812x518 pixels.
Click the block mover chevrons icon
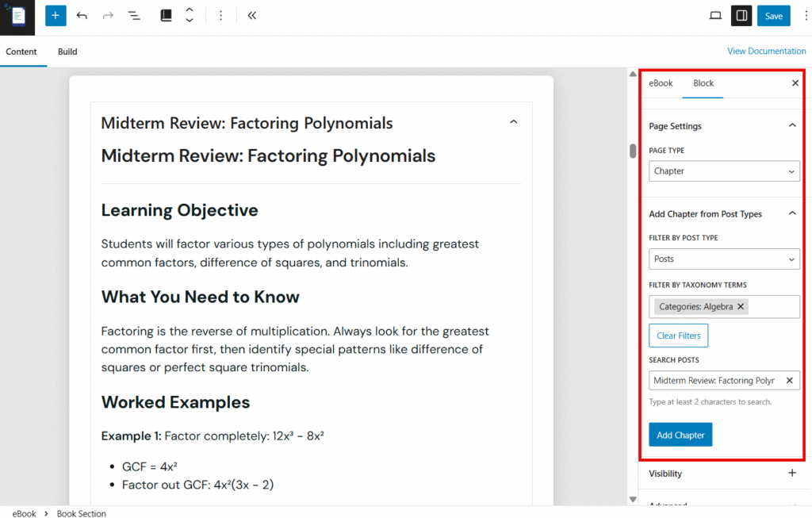[x=188, y=15]
